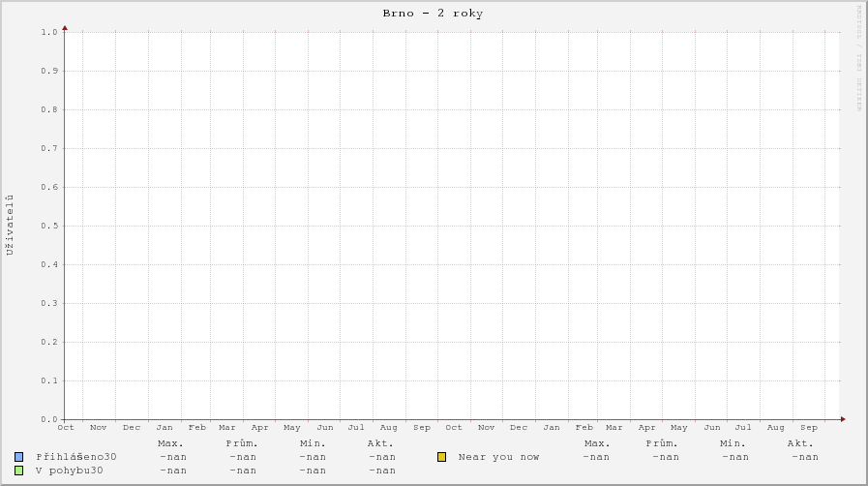868x486 pixels.
Task: Click the 0.5 y-axis tick label
Action: [x=50, y=226]
